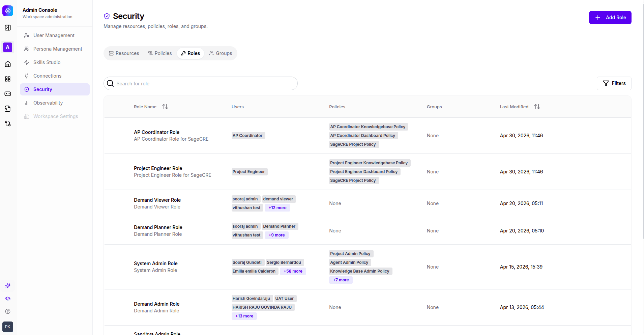
Task: Click the AP Coordinator user tag
Action: coord(248,136)
